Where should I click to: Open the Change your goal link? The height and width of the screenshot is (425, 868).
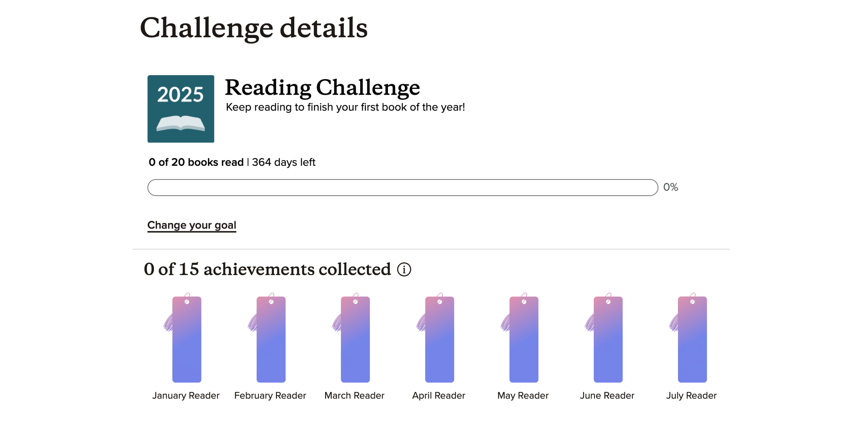(192, 225)
